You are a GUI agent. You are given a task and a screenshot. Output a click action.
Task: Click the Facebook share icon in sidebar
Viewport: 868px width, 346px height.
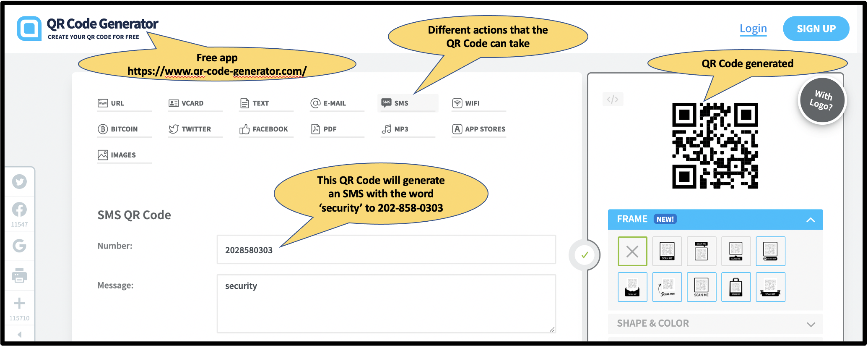[19, 209]
